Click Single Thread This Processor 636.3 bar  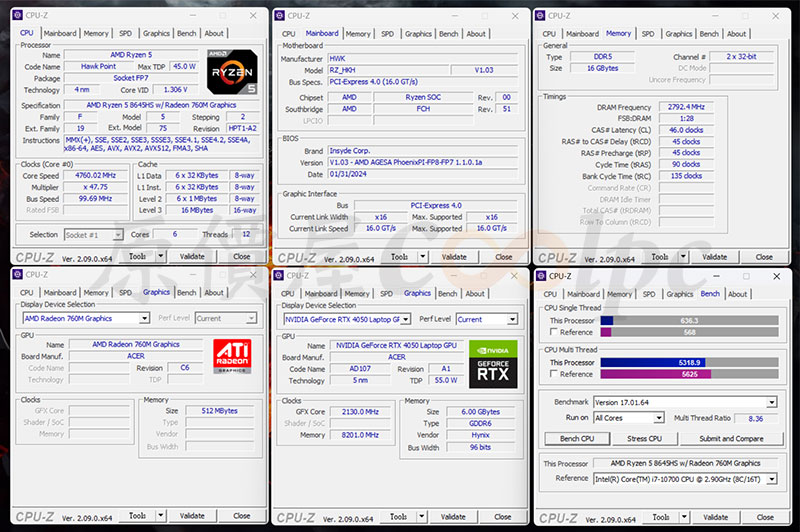coord(689,320)
